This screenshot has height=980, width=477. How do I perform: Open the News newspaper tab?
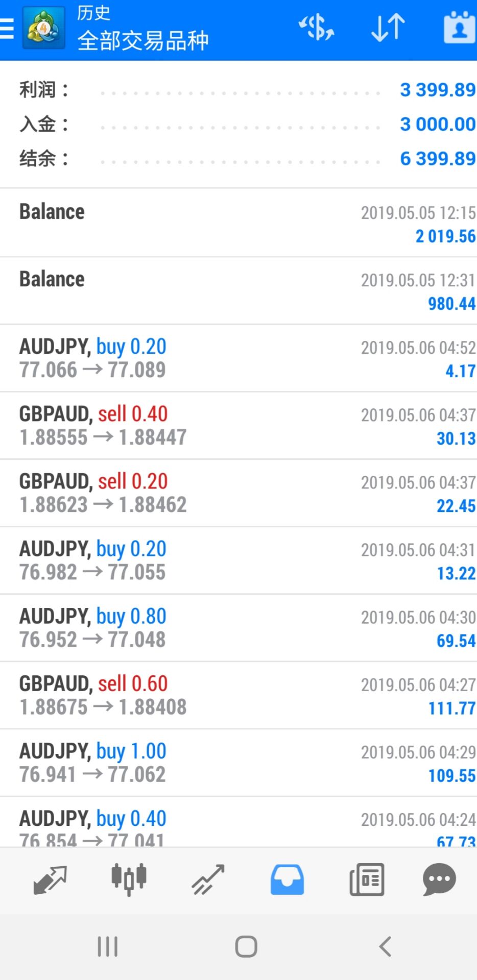pyautogui.click(x=367, y=879)
